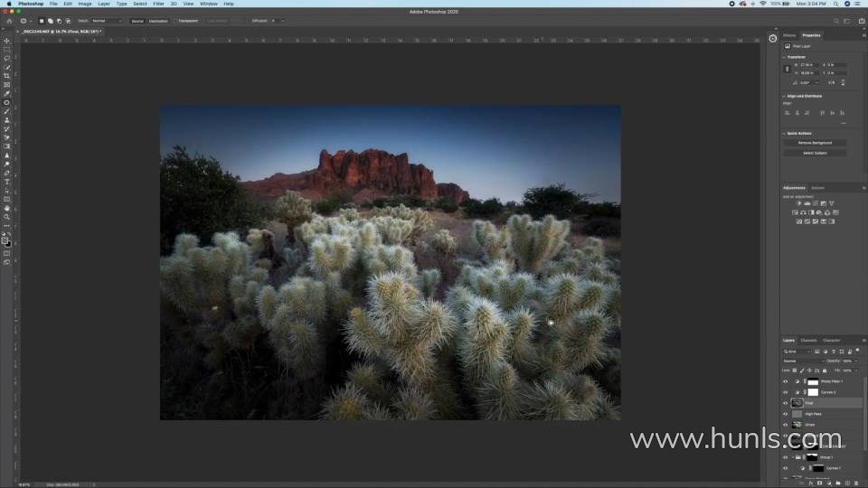Click the Source button in options bar
Image resolution: width=868 pixels, height=488 pixels.
click(137, 21)
